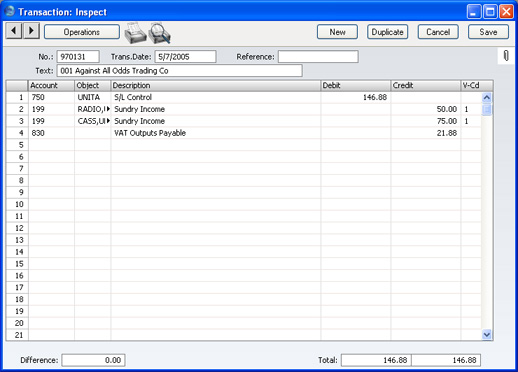Viewport: 518px width, 372px height.
Task: Click the Difference field showing 0.00
Action: coord(93,360)
